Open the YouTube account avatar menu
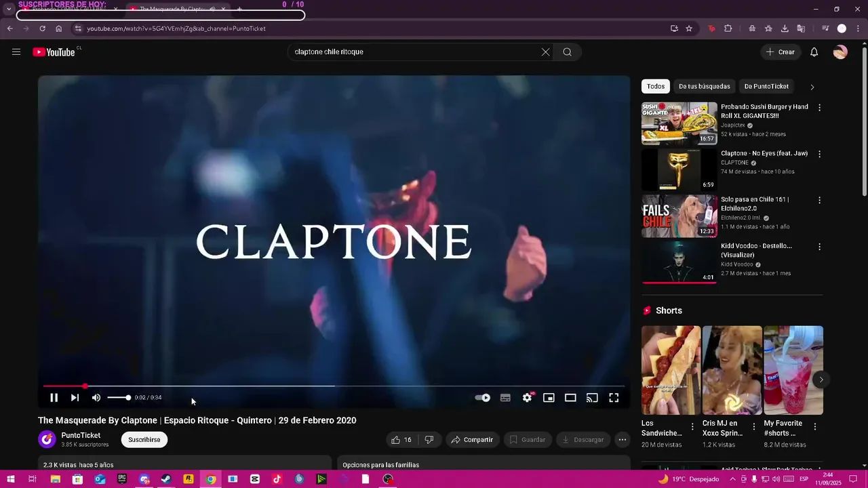The height and width of the screenshot is (488, 868). click(840, 52)
